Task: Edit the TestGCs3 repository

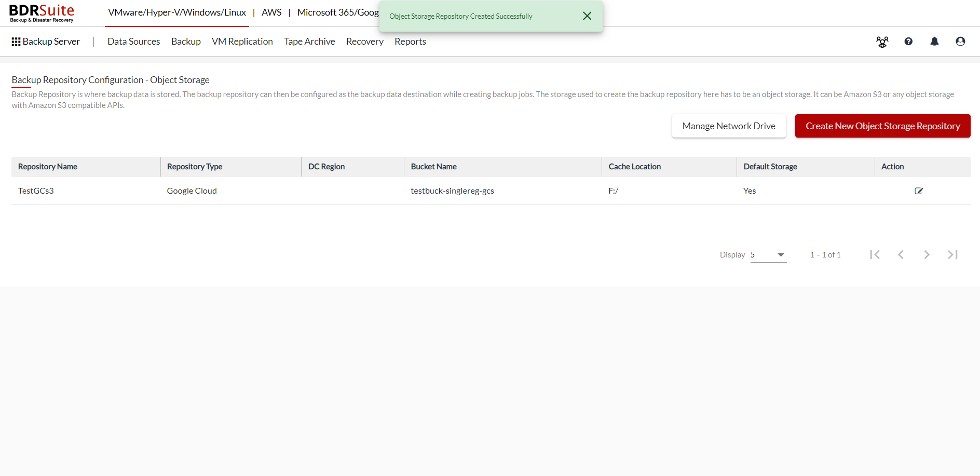Action: (x=919, y=191)
